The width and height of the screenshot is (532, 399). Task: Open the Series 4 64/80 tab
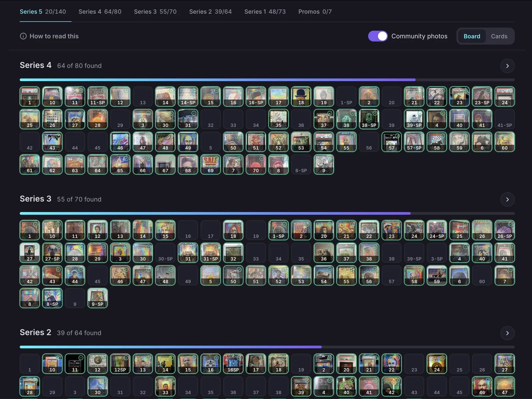click(100, 12)
